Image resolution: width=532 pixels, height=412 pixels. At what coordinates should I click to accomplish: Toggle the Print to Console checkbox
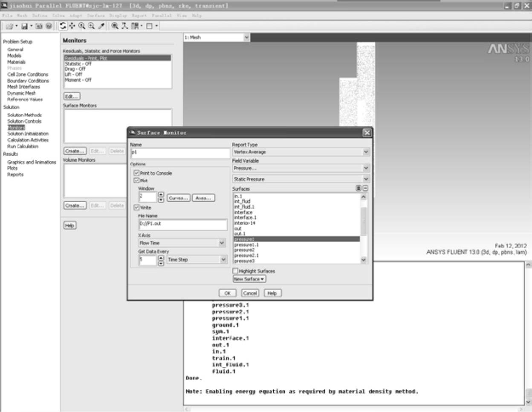pos(136,173)
